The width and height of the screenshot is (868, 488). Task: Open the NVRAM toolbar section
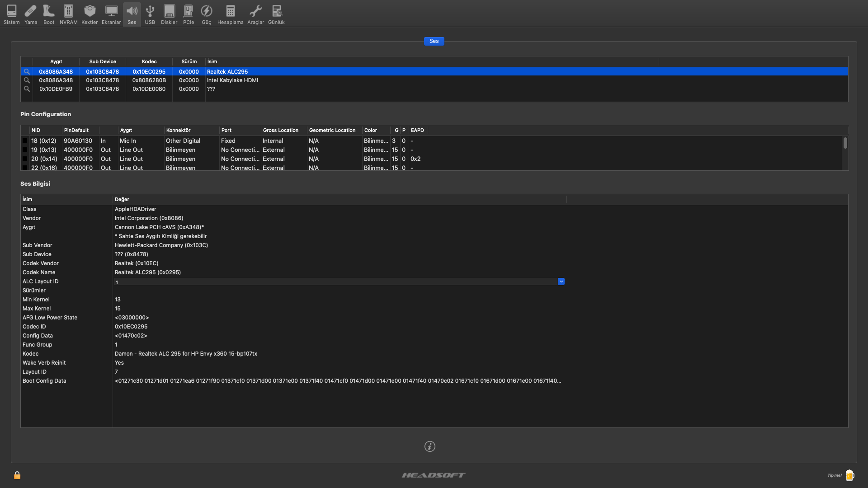click(68, 14)
